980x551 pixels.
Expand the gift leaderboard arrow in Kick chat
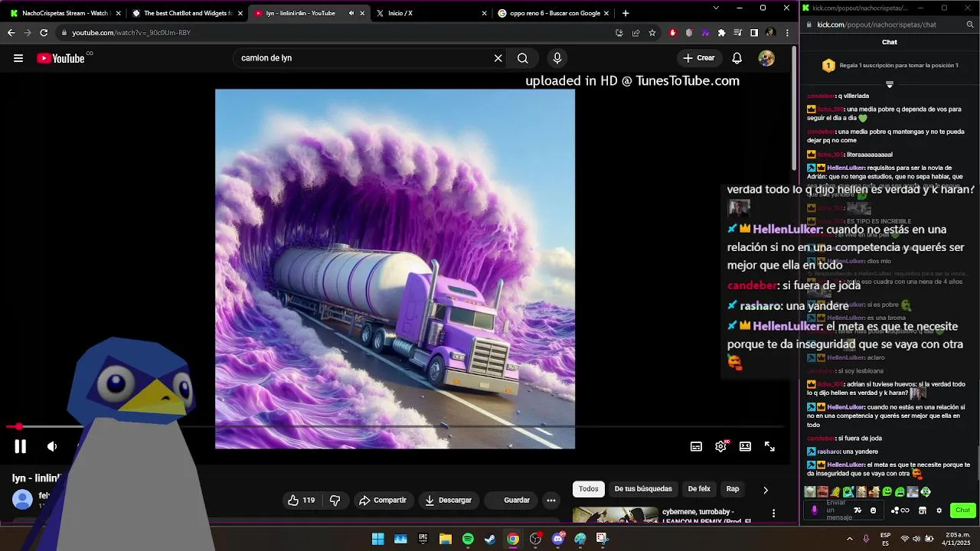tap(890, 84)
